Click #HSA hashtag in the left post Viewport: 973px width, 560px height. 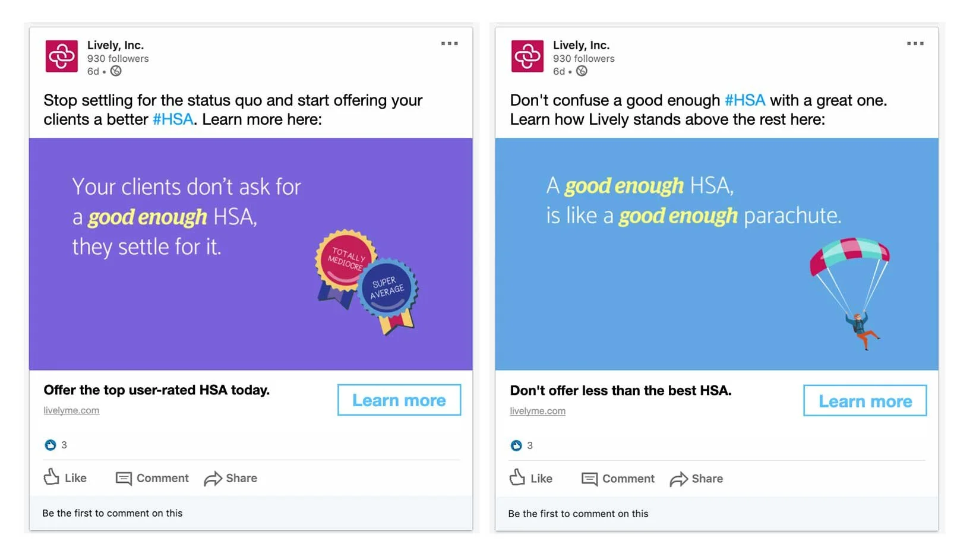pyautogui.click(x=173, y=119)
